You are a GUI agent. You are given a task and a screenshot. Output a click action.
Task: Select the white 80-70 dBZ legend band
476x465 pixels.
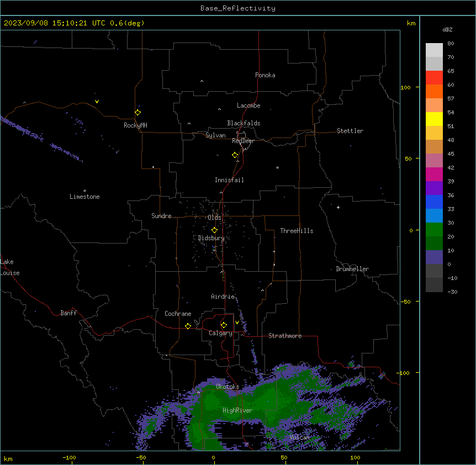click(434, 50)
